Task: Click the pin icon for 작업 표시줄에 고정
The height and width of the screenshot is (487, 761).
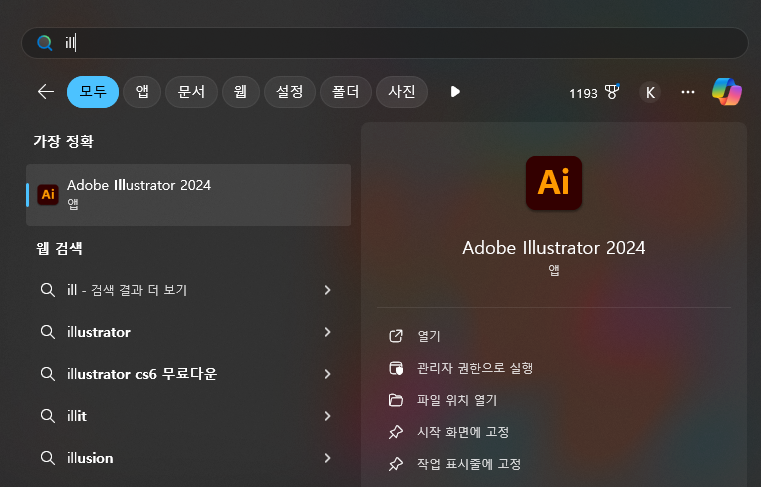Action: (x=396, y=464)
